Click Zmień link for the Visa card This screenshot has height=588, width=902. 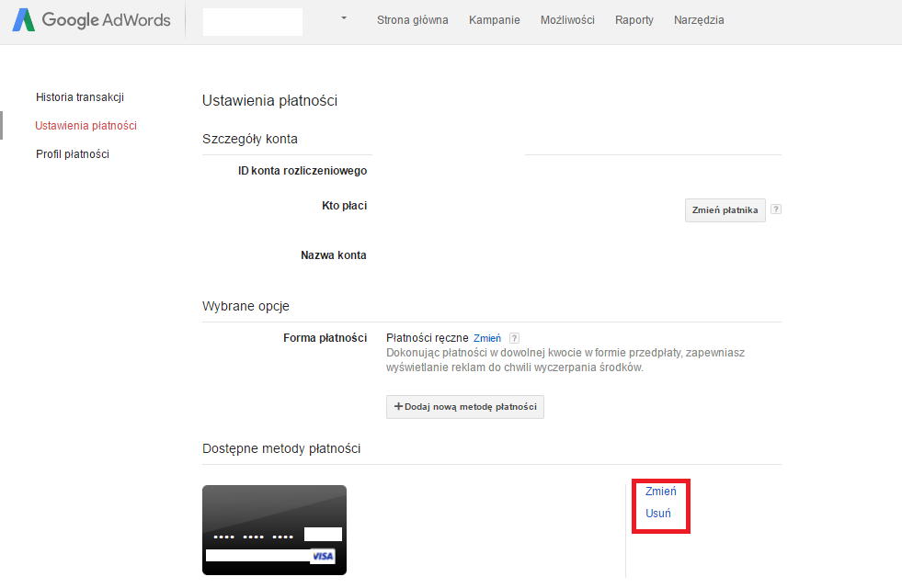click(660, 492)
